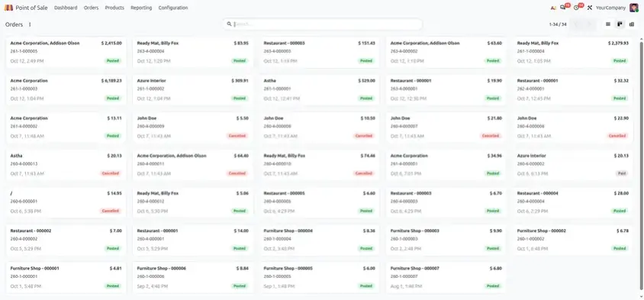The height and width of the screenshot is (300, 644).
Task: Go to previous page of orders
Action: point(577,24)
